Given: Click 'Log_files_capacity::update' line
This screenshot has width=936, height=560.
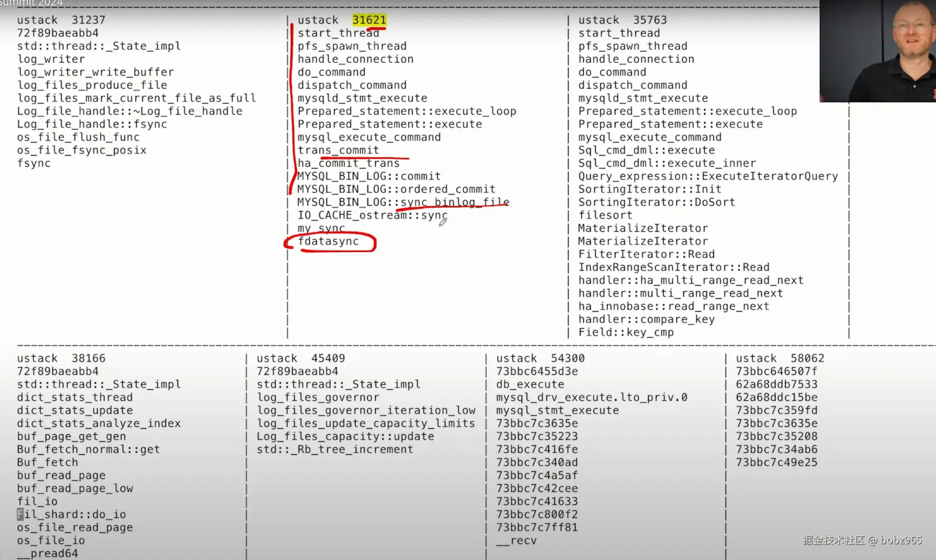Looking at the screenshot, I should pyautogui.click(x=345, y=436).
